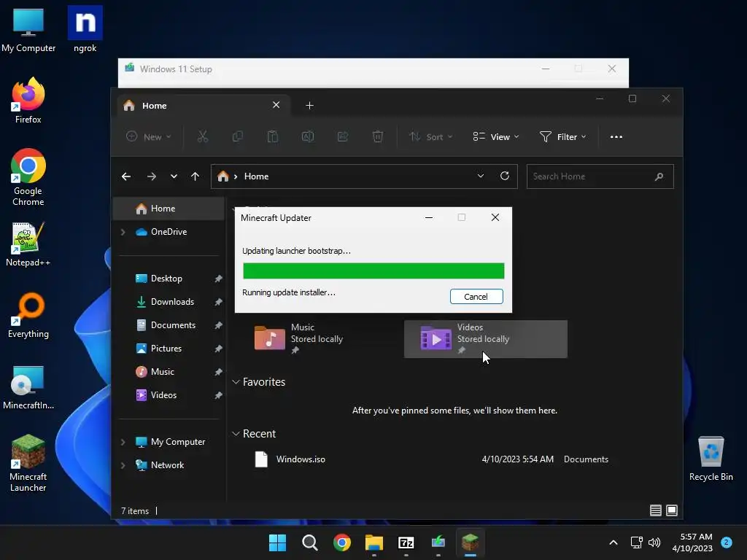Click Cancel in Minecraft Updater dialog
This screenshot has height=560, width=747.
[476, 297]
